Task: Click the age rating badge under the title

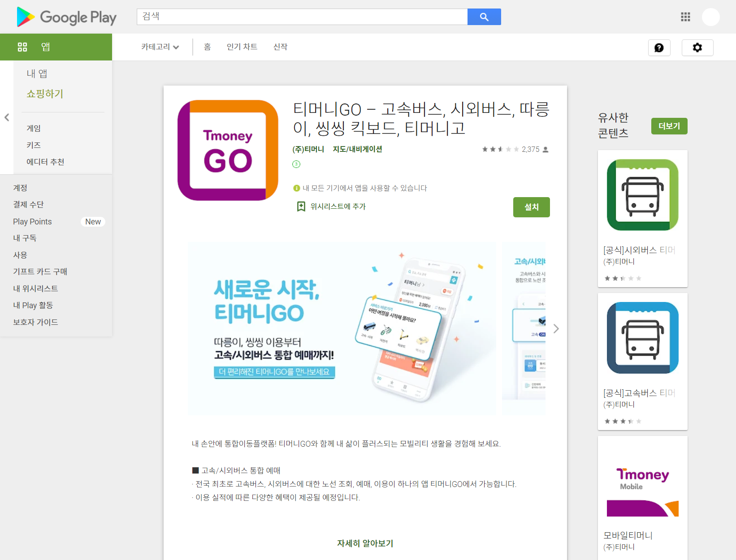Action: [x=296, y=164]
